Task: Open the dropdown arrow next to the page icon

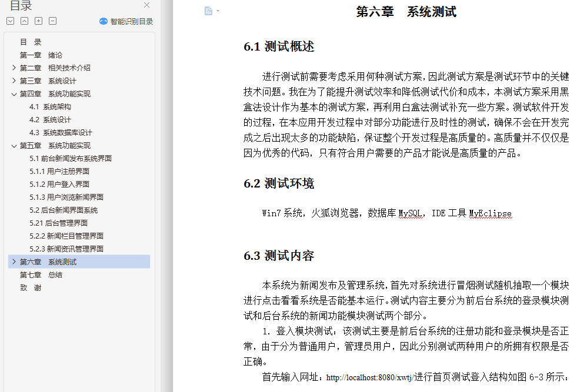Action: click(x=218, y=11)
